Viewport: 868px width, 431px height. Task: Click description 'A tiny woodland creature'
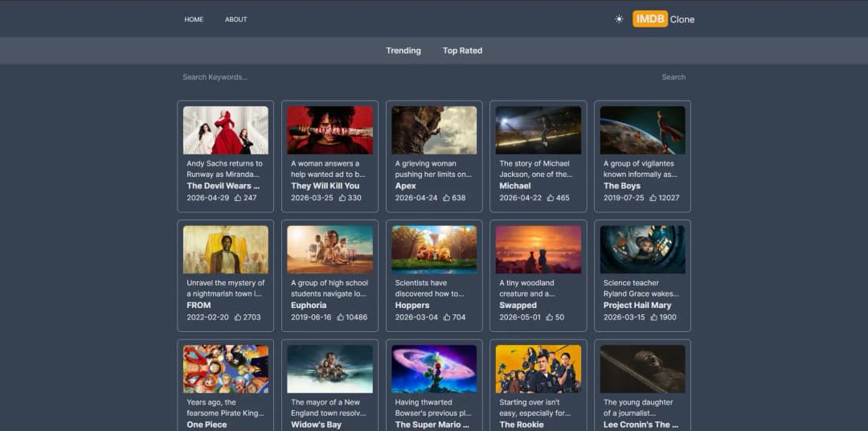[526, 289]
